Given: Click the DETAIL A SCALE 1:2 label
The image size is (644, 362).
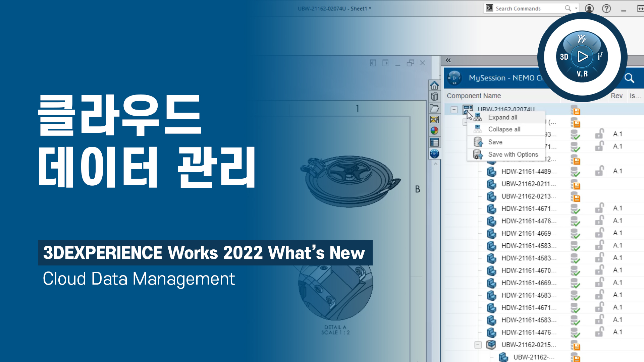Looking at the screenshot, I should pyautogui.click(x=335, y=330).
